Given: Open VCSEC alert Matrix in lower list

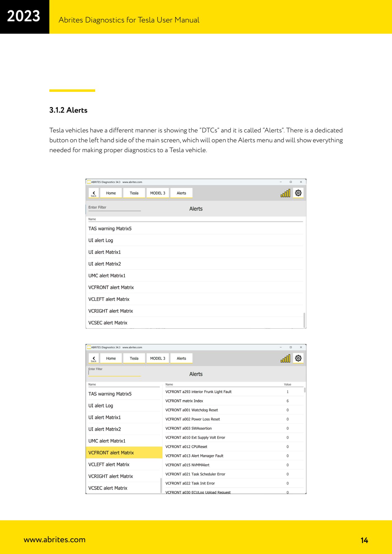Looking at the screenshot, I should [124, 488].
